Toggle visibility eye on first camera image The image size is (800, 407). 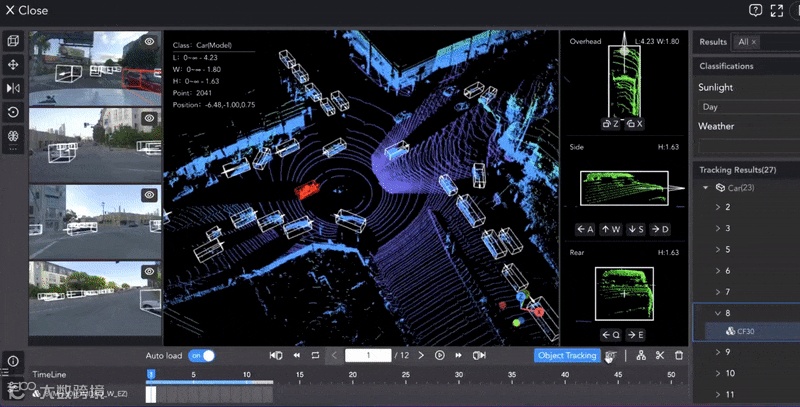tap(149, 41)
